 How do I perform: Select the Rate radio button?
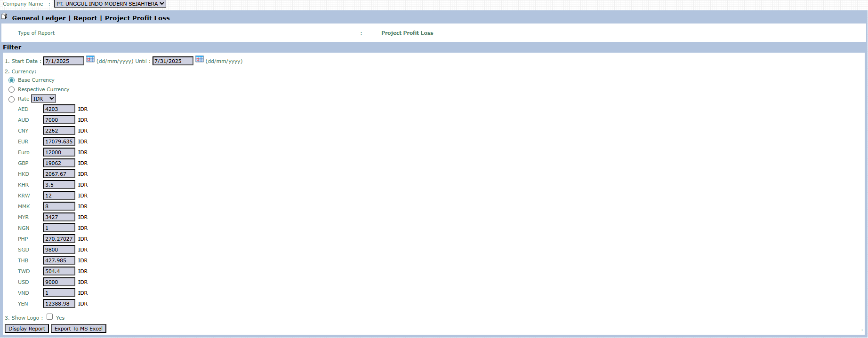[x=12, y=99]
